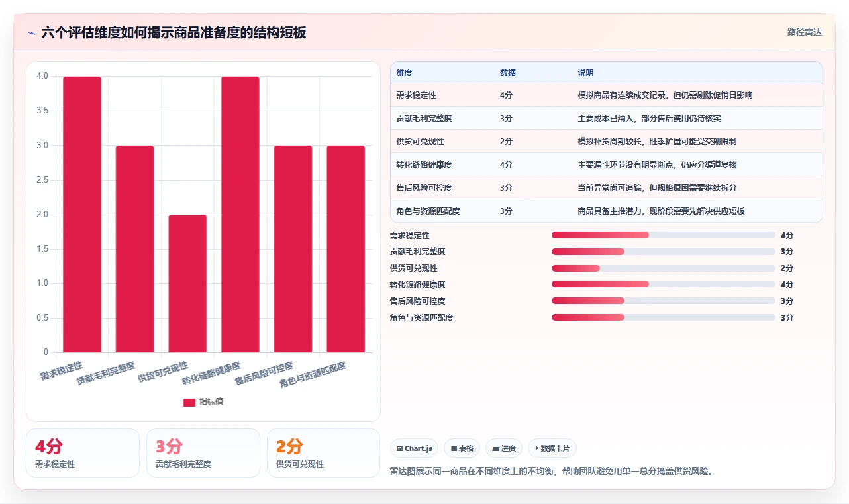Click the text 模拟商品有连续成交记录，但仍需剔除促销日影响
Viewport: 849px width, 504px height.
pos(665,95)
